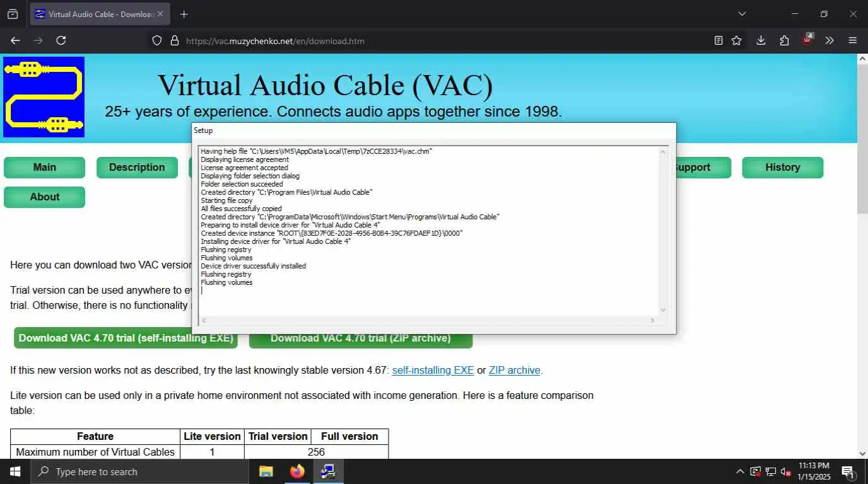Open the About page button

pyautogui.click(x=44, y=197)
